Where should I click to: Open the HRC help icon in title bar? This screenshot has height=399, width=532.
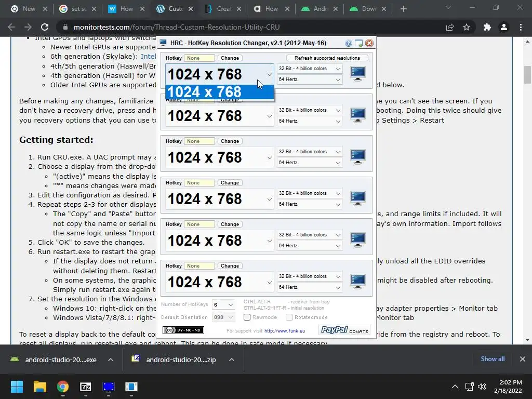point(348,43)
